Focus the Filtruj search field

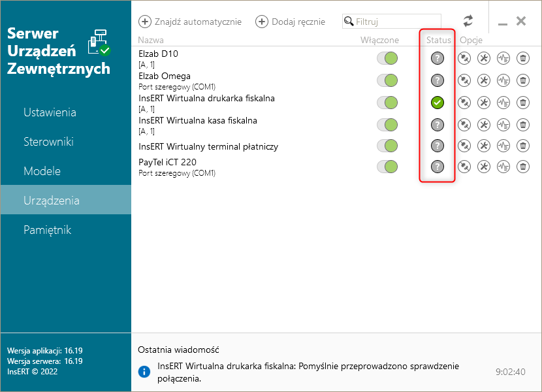pyautogui.click(x=392, y=21)
